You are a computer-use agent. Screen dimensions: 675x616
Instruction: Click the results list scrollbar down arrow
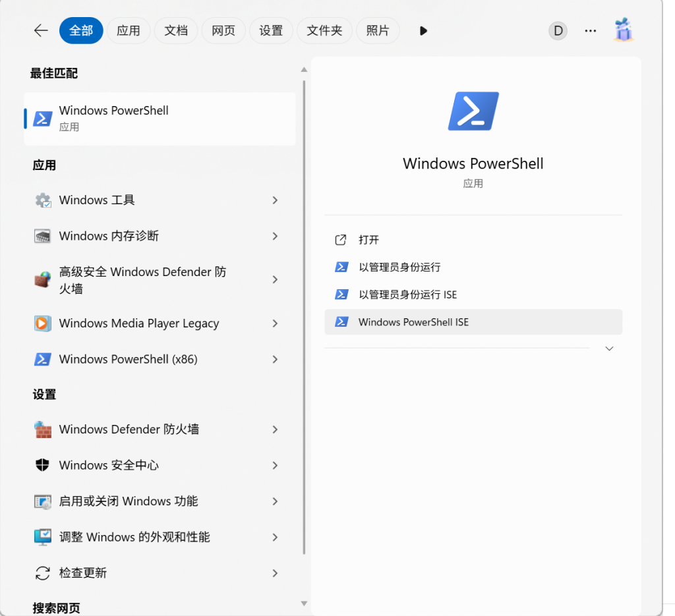click(304, 603)
